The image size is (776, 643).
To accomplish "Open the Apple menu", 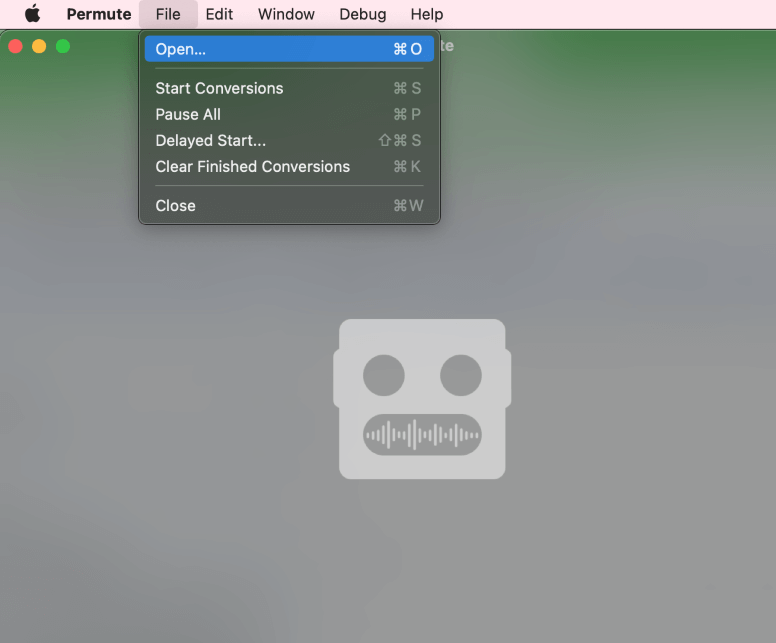I will 33,14.
